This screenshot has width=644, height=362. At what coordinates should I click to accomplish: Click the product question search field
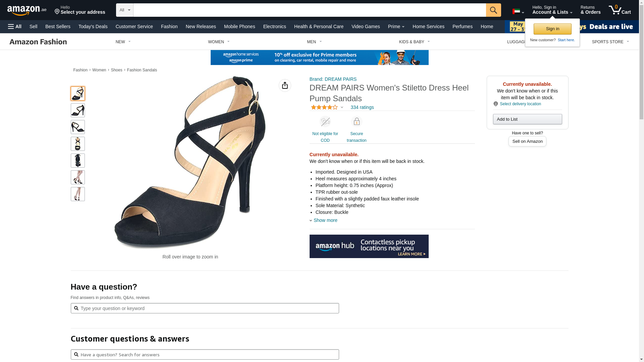205,308
